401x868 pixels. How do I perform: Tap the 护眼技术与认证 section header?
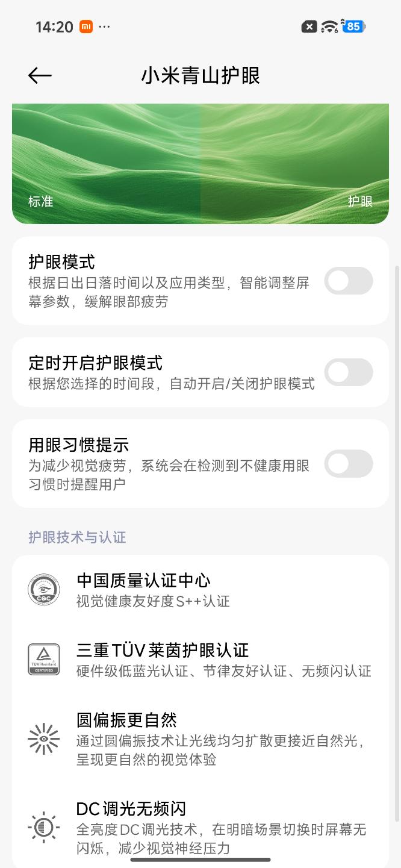click(x=77, y=537)
